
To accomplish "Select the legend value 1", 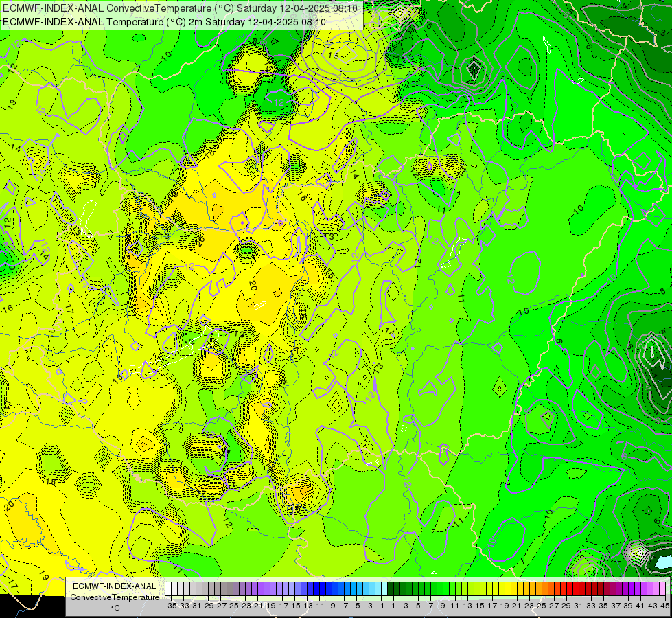I will click(393, 606).
